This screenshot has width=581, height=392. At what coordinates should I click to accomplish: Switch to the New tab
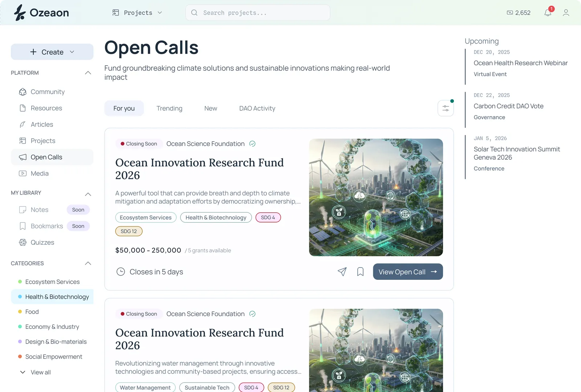click(211, 108)
